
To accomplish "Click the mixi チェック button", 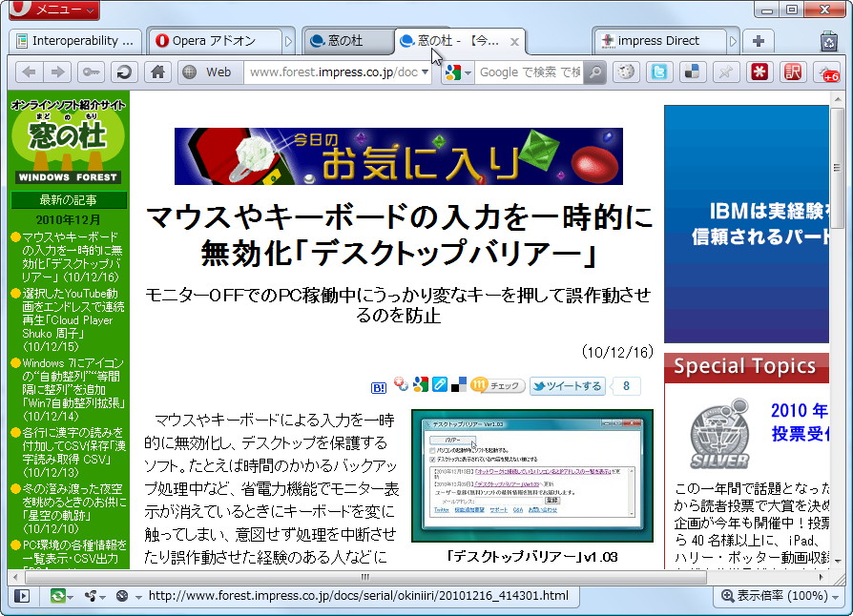I will [497, 385].
